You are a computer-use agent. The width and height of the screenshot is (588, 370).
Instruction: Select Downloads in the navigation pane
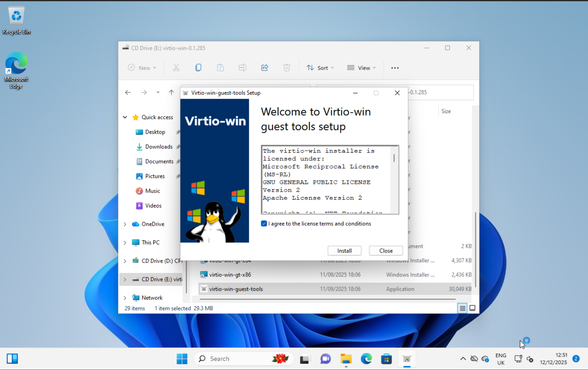pos(158,146)
